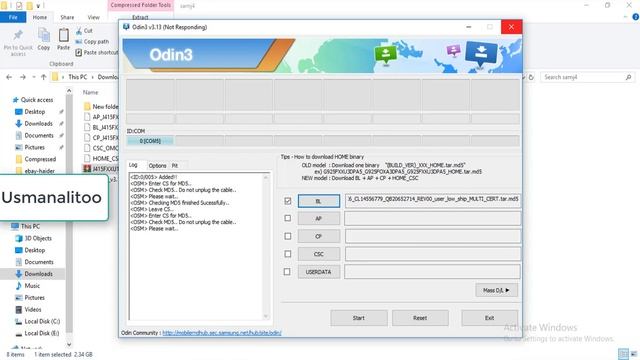Click the CSC file path field

tap(433, 254)
